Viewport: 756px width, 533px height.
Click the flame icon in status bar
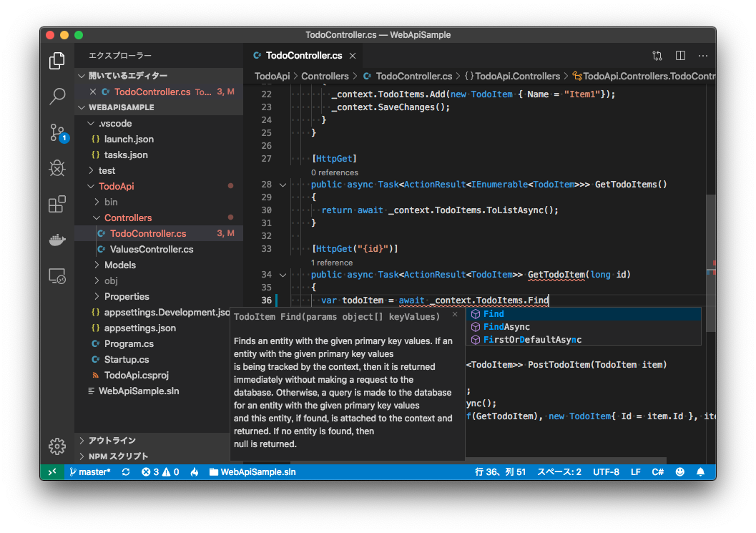[x=195, y=471]
